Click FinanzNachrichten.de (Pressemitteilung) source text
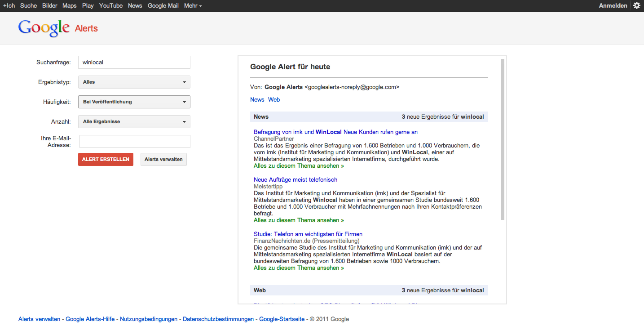Viewport: 644px width, 335px height. [x=307, y=241]
